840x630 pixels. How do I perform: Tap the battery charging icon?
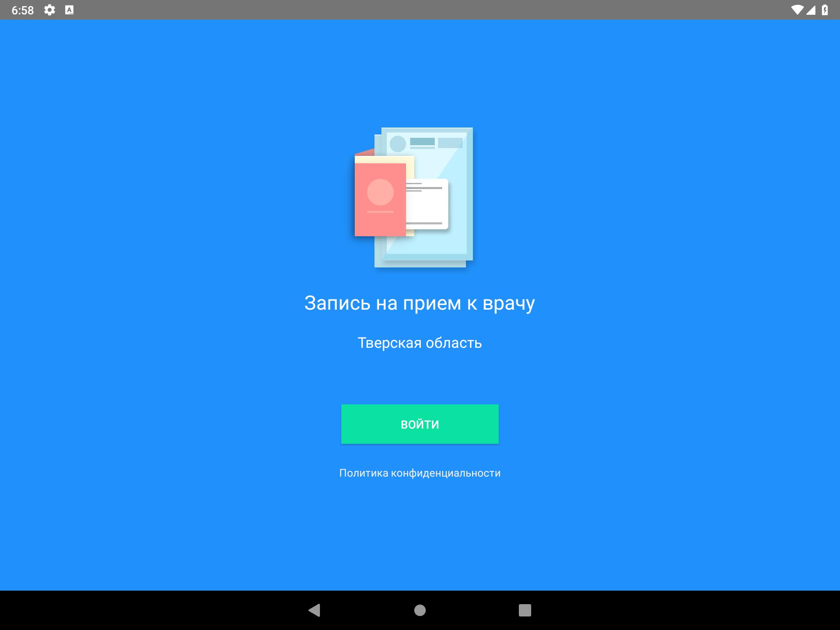coord(825,10)
